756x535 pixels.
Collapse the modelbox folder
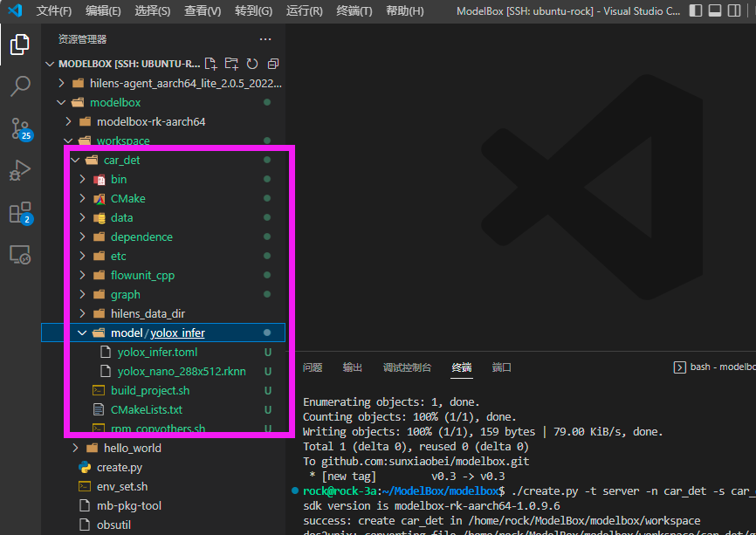[x=61, y=102]
